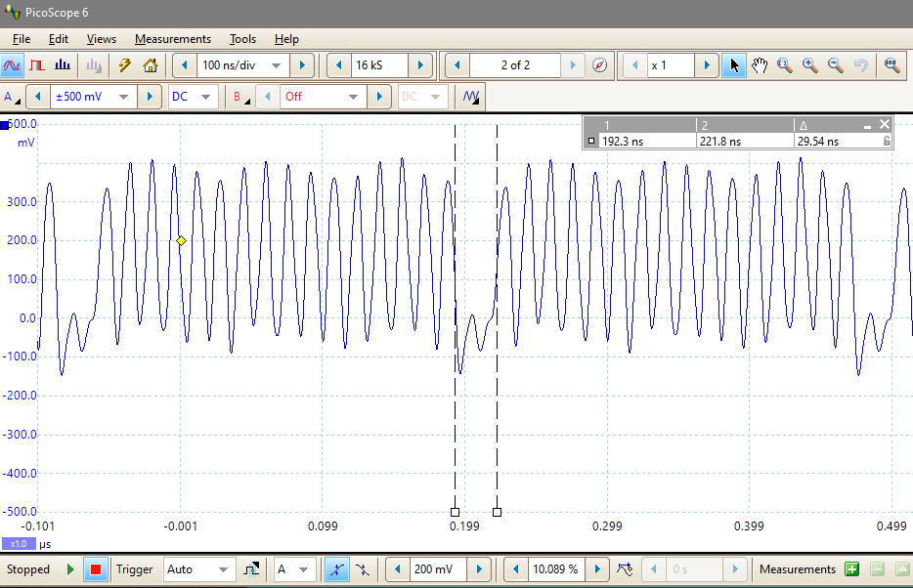Toggle the trigger marker arrow next to Auto
The width and height of the screenshot is (913, 588).
250,568
